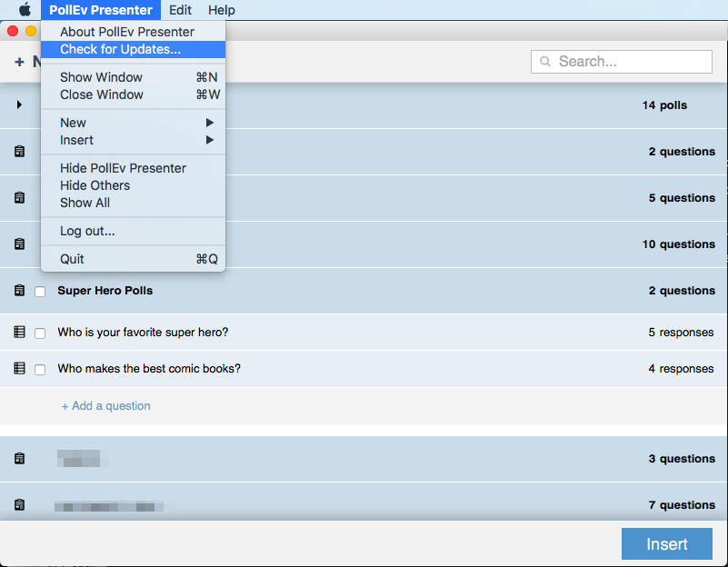Select Show Window menu item
The image size is (728, 567).
click(134, 77)
